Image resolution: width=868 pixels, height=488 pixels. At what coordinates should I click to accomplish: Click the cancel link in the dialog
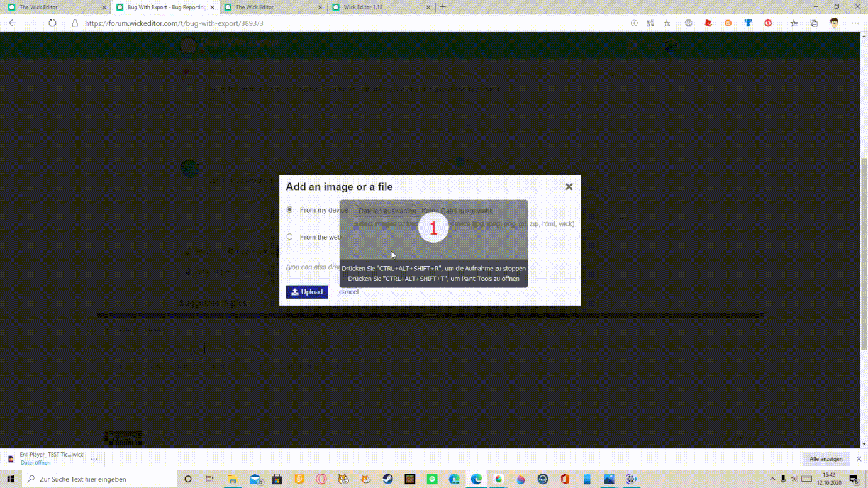348,292
